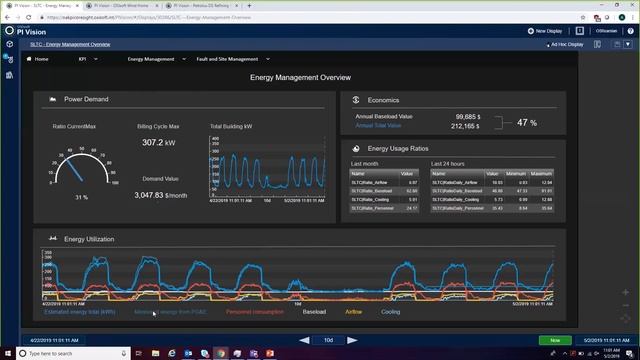Screen dimensions: 640x360
Task: Open Fault and Site Management menu
Action: [x=227, y=59]
